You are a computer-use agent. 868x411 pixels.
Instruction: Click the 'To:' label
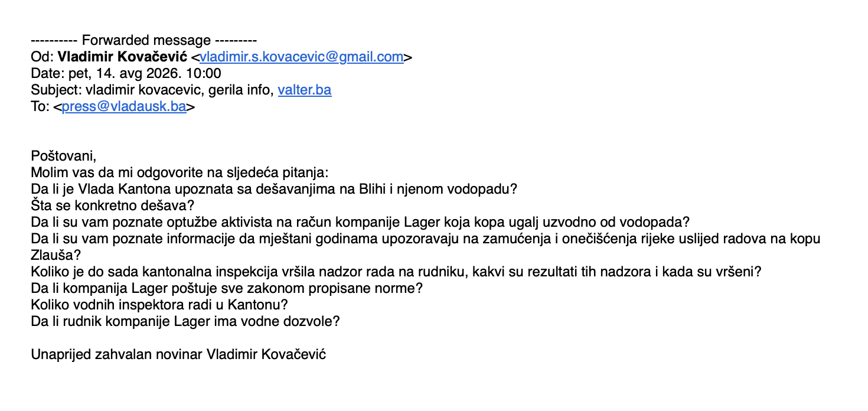pos(40,107)
